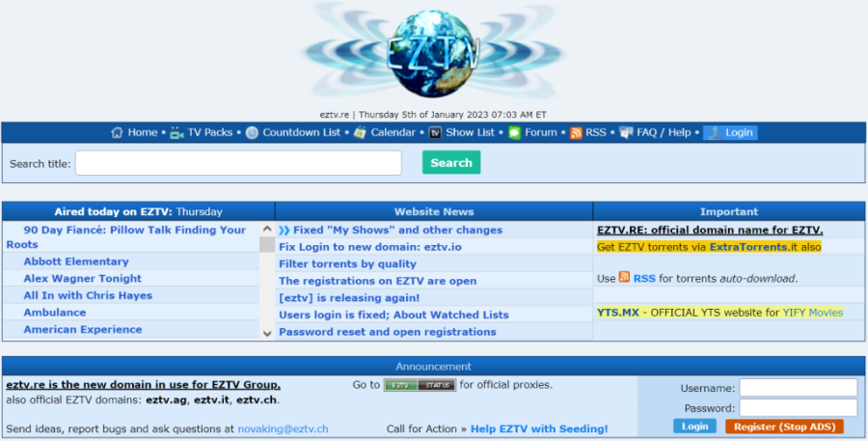Open the RSS text link in navbar

[596, 132]
